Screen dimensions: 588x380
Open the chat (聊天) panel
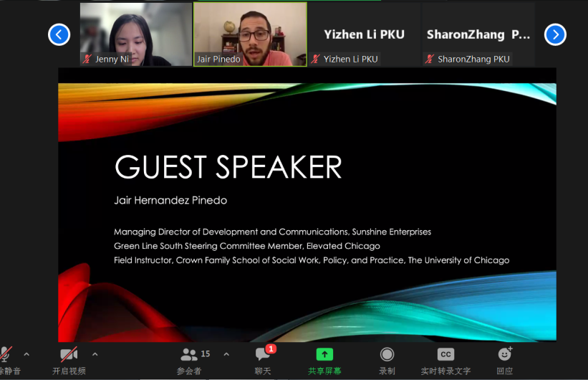pos(263,355)
